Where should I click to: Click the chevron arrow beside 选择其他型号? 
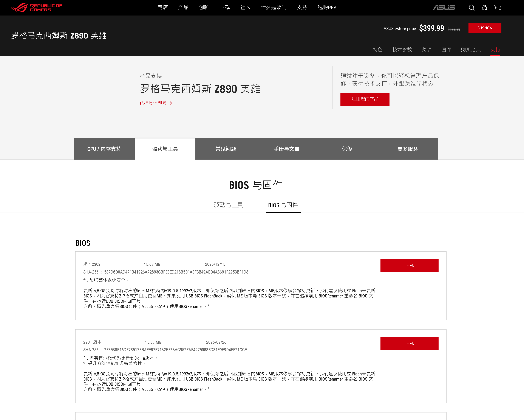[x=171, y=103]
